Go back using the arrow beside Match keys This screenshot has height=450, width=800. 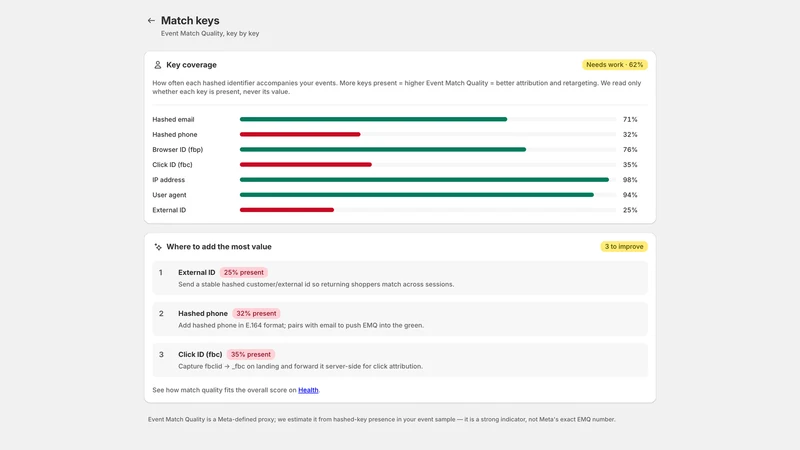coord(151,21)
